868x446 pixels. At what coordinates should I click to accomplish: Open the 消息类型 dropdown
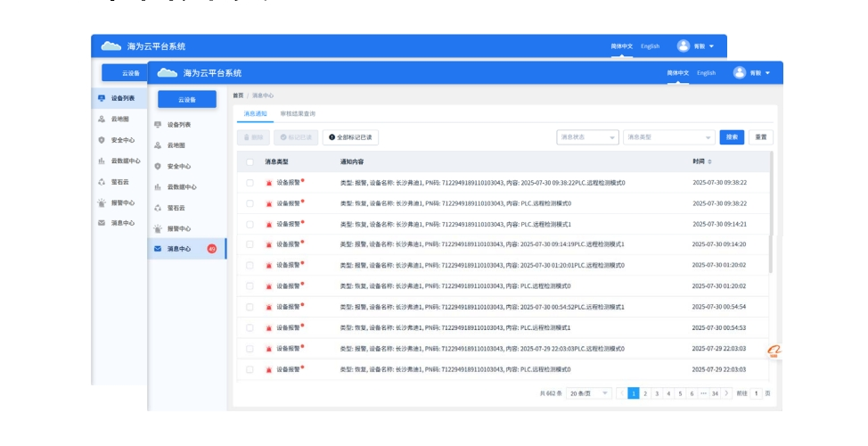point(668,136)
